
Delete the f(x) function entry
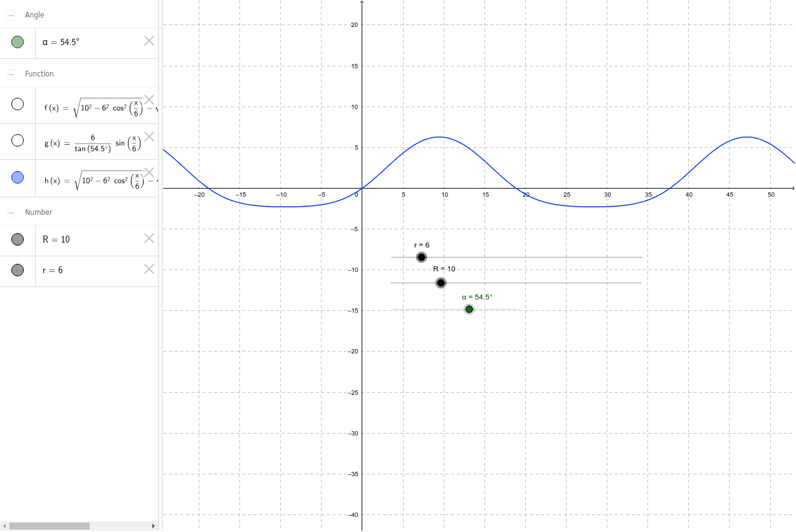point(149,100)
